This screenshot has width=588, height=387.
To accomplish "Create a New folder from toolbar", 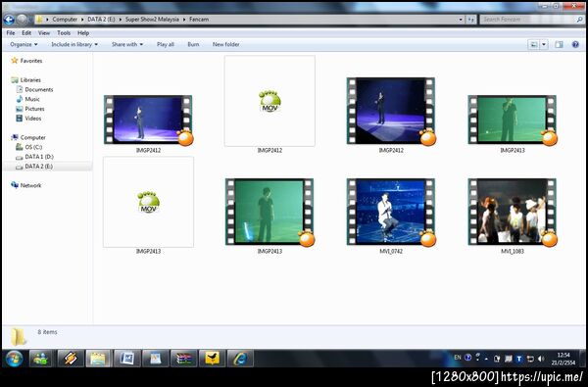I will [225, 44].
